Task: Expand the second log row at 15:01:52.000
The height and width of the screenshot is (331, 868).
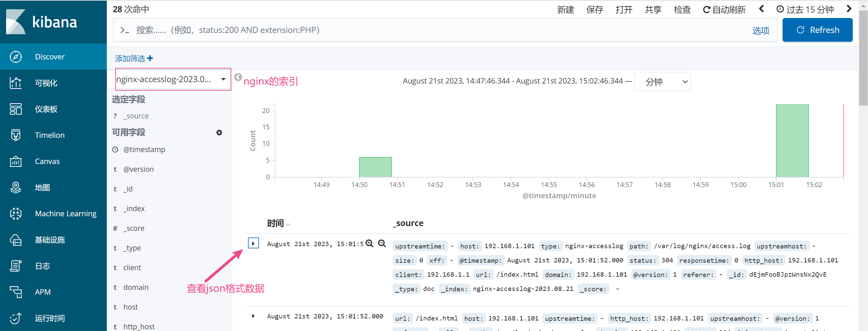Action: (253, 316)
